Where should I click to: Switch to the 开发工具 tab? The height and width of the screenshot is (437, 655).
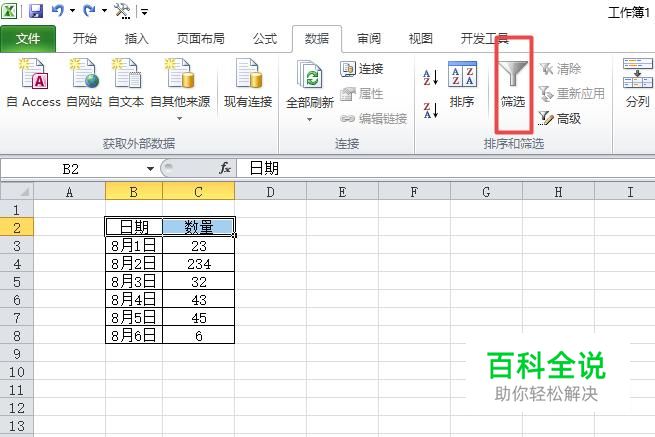(484, 39)
